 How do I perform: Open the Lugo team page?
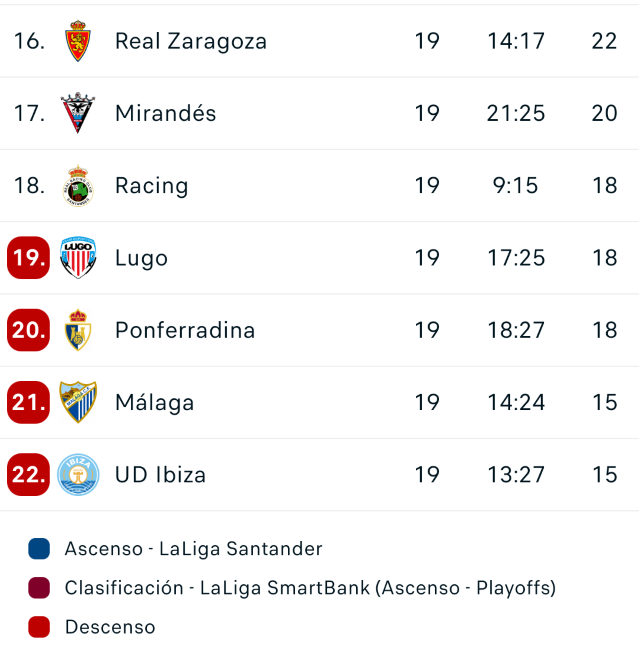coord(141,258)
